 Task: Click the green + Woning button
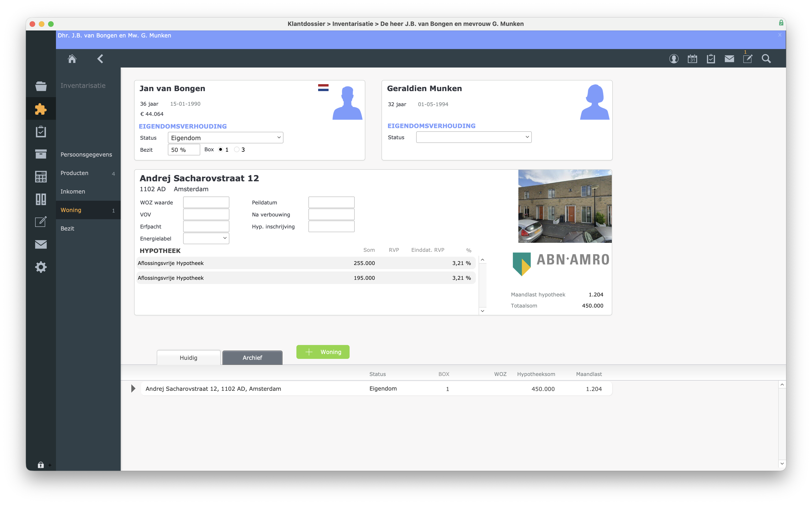point(323,352)
